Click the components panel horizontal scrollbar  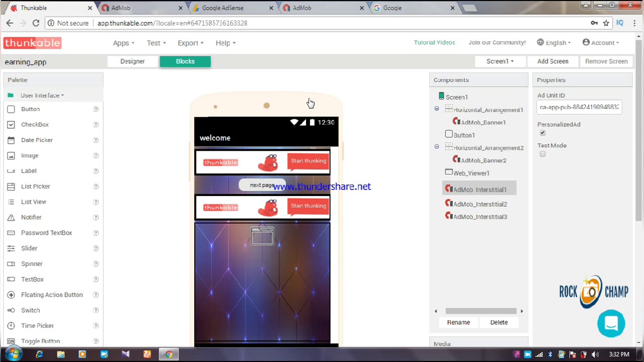[x=480, y=311]
